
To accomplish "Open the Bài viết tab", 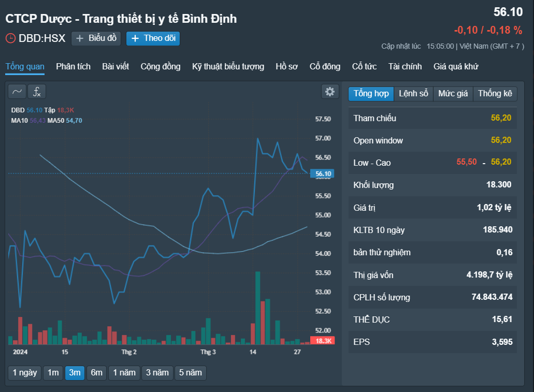I will 116,66.
